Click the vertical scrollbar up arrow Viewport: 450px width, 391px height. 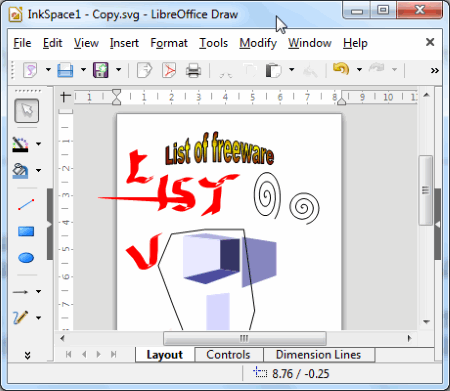(x=426, y=95)
